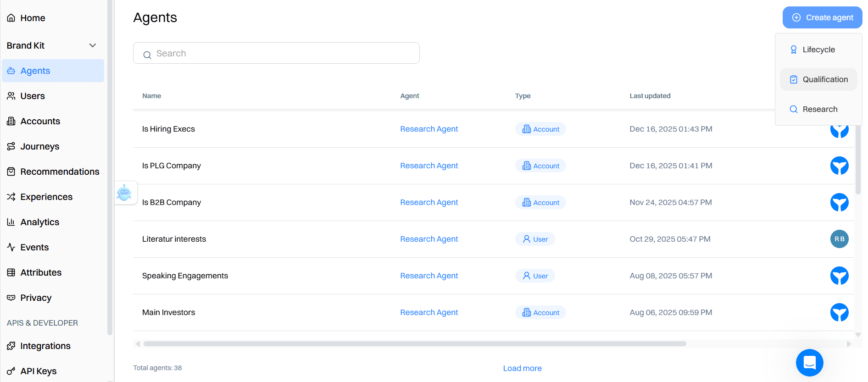Image resolution: width=868 pixels, height=382 pixels.
Task: Click the Account type badge for Is PLG Company
Action: click(x=540, y=166)
